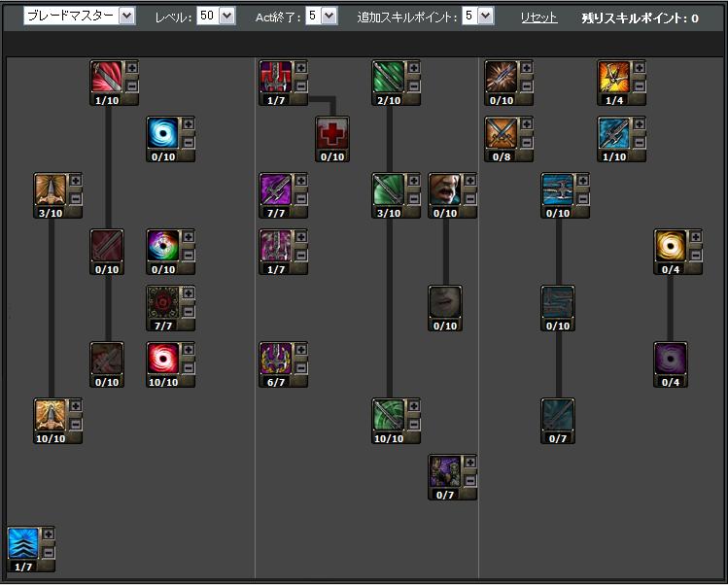Add a point to group figures 0/7 skill
The height and width of the screenshot is (585, 728).
pyautogui.click(x=469, y=462)
